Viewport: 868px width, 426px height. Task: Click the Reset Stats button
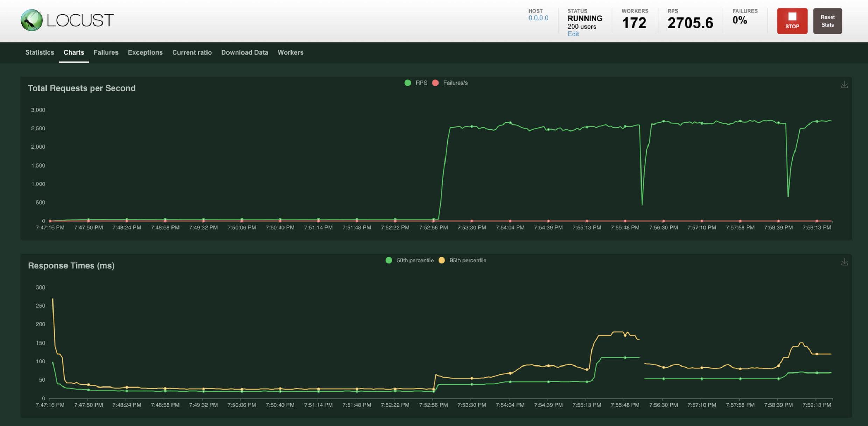click(827, 21)
